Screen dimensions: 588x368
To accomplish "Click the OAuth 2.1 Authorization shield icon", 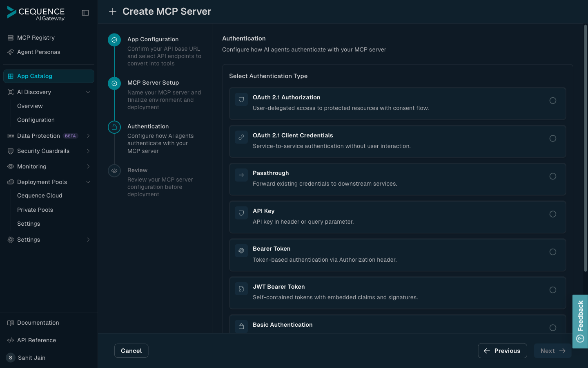I will pos(241,99).
